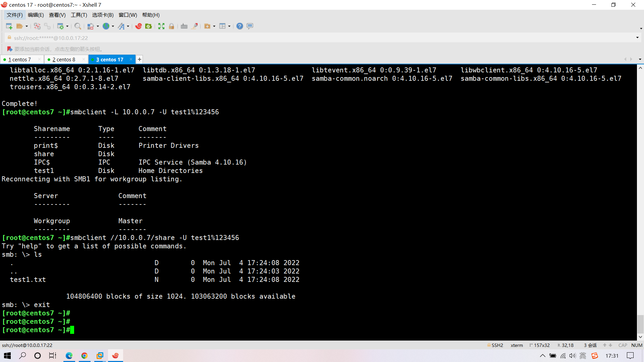Viewport: 644px width, 362px height.
Task: Open Chrome from the Windows taskbar
Action: (x=84, y=356)
